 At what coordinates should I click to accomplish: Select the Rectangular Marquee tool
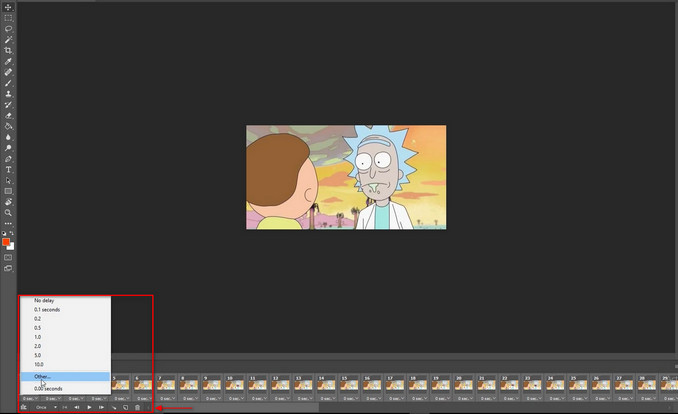8,18
